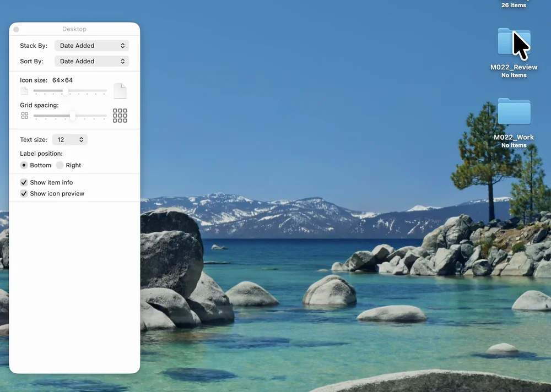
Task: Close the Desktop view options window
Action: click(x=16, y=29)
